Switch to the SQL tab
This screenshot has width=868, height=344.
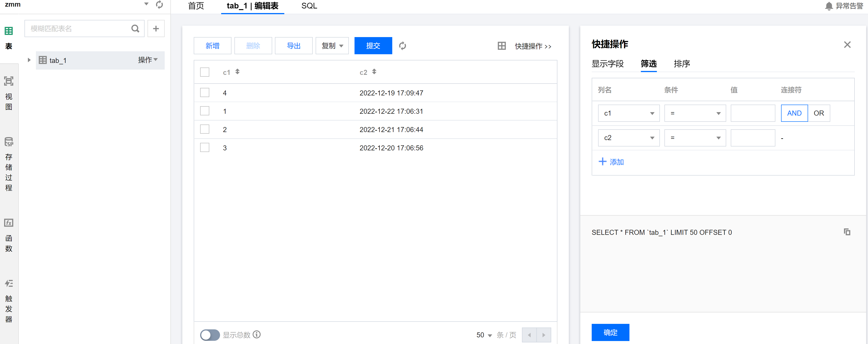[x=309, y=6]
